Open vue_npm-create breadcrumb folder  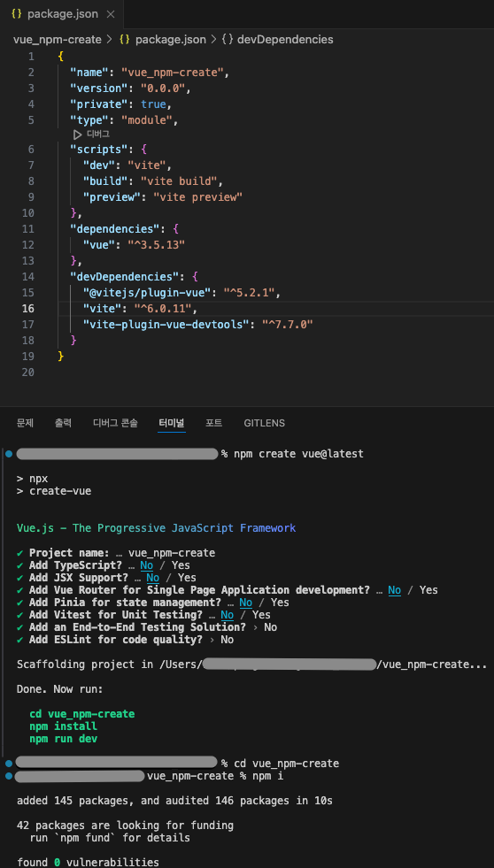pos(57,39)
